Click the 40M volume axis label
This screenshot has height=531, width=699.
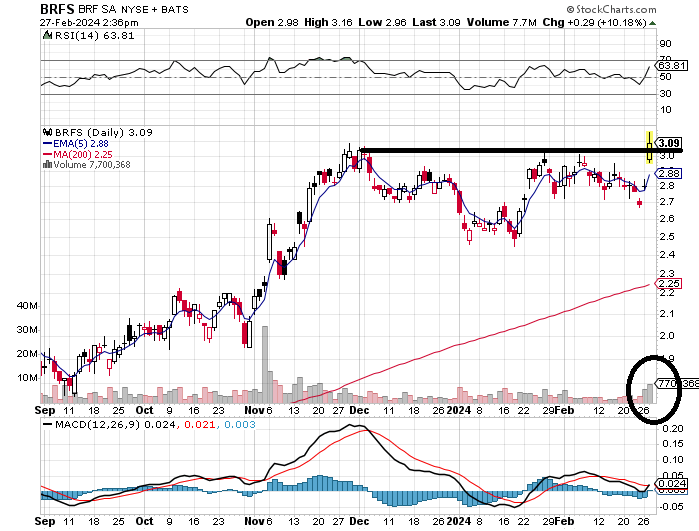click(x=27, y=306)
